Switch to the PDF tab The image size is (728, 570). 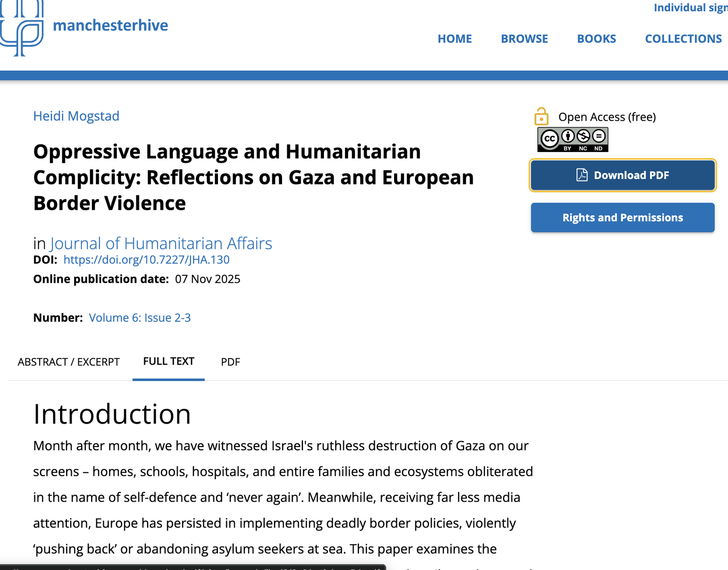[x=230, y=362]
